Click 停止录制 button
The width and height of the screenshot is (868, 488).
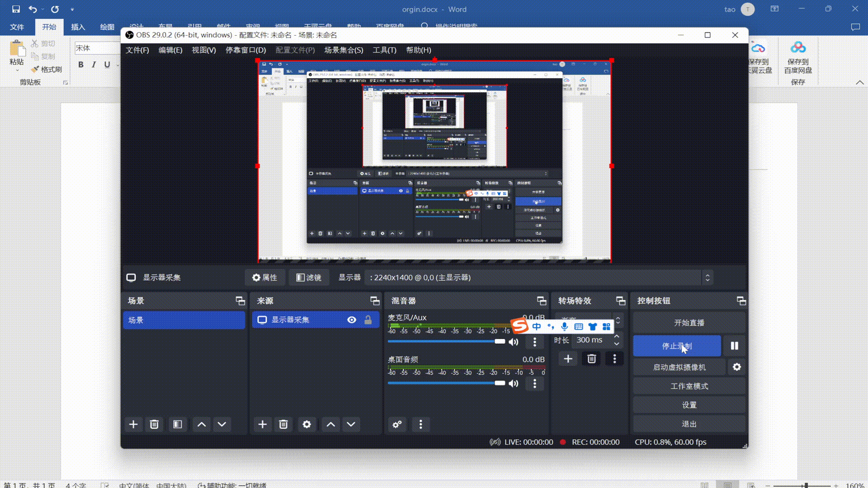[677, 346]
